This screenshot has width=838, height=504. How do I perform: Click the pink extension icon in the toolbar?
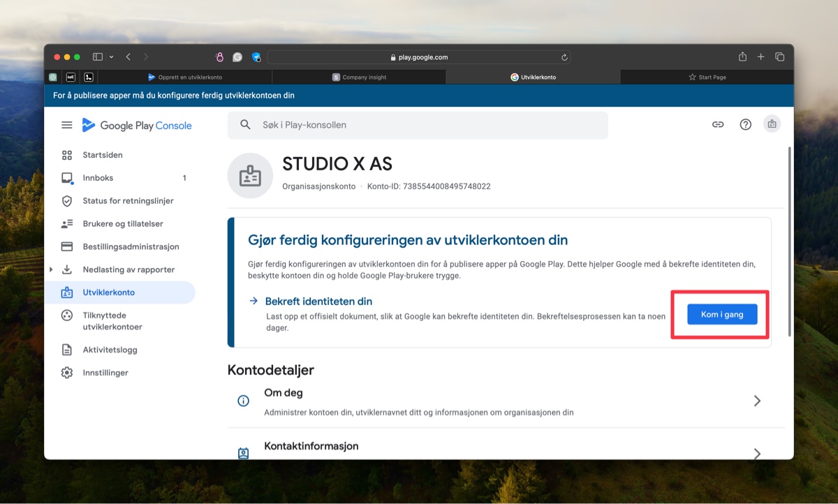click(219, 57)
